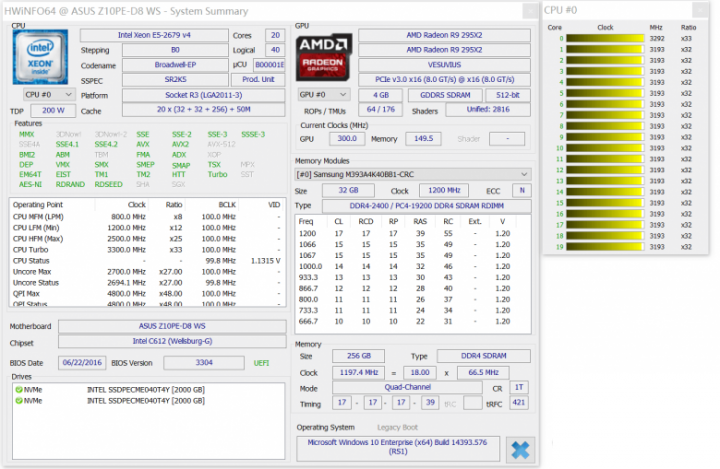
Task: Close the CPU #0 window
Action: (701, 10)
